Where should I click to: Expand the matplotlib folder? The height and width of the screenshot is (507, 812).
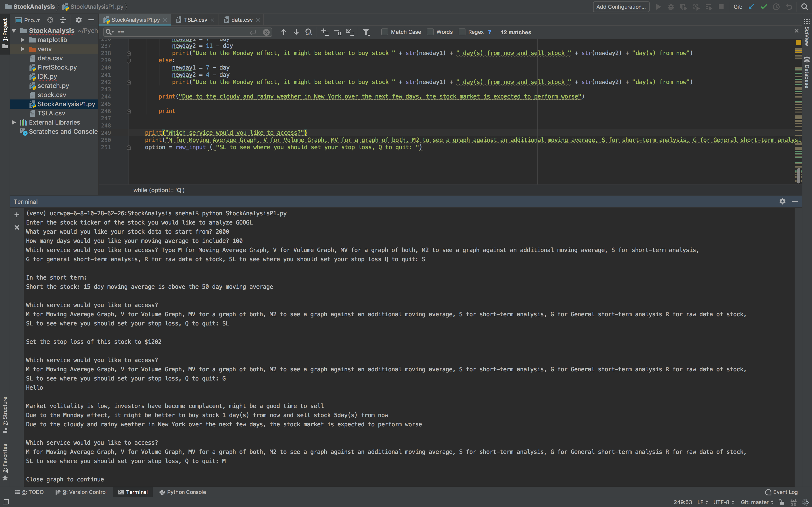pyautogui.click(x=22, y=40)
